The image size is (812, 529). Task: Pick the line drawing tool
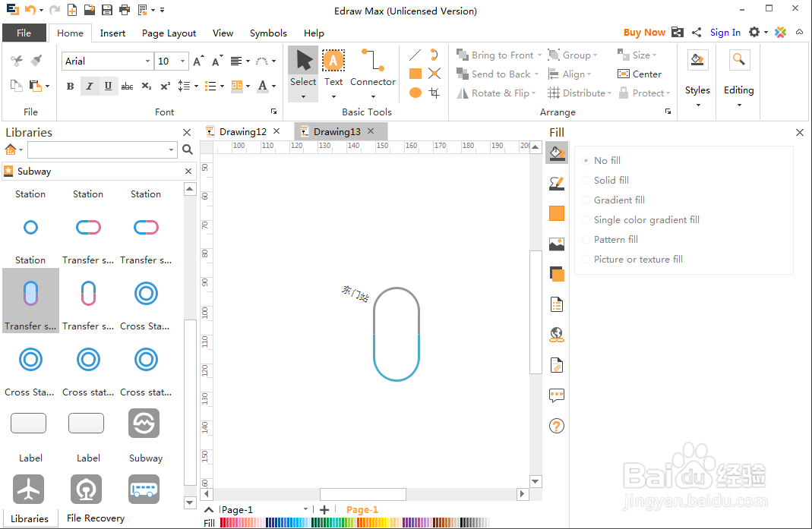(x=415, y=55)
